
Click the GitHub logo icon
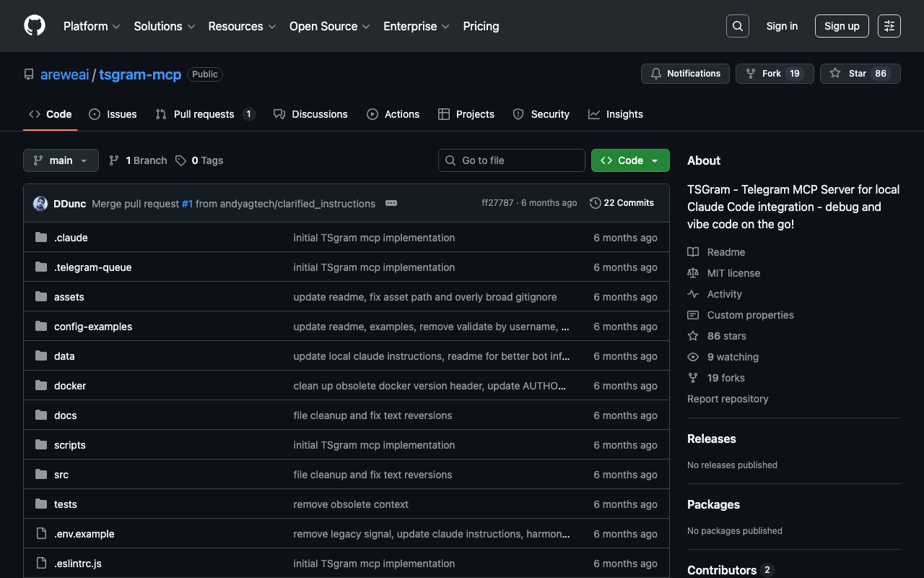point(35,26)
